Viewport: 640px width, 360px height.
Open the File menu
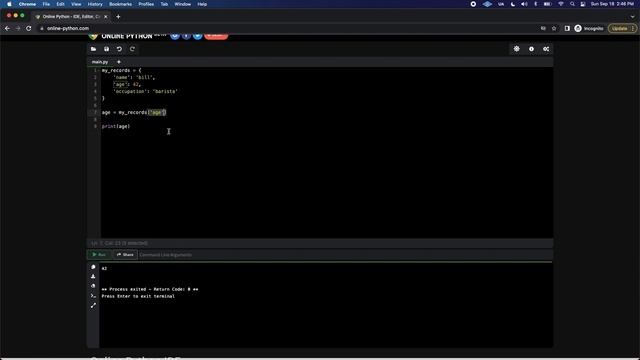46,4
